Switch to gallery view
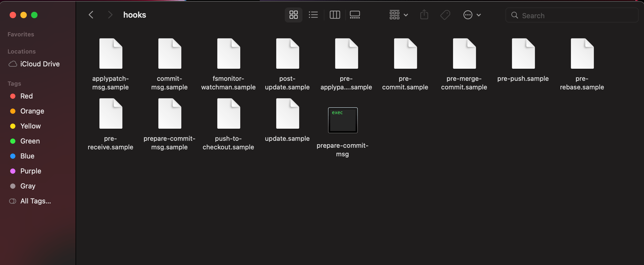Viewport: 644px width, 265px height. (355, 15)
